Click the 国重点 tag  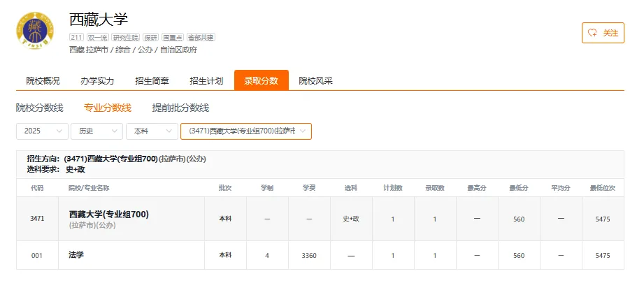[x=173, y=37]
